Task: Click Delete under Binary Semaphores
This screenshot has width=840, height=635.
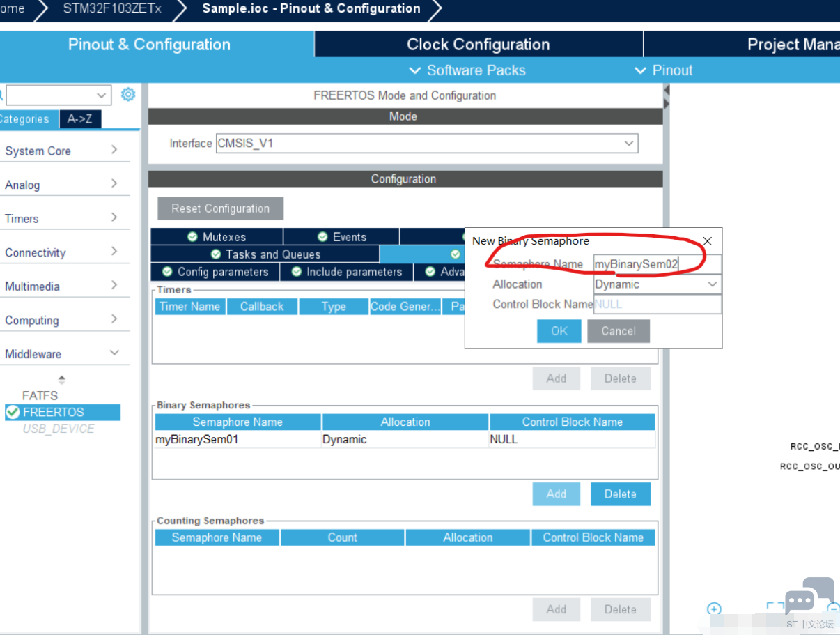Action: pos(621,494)
